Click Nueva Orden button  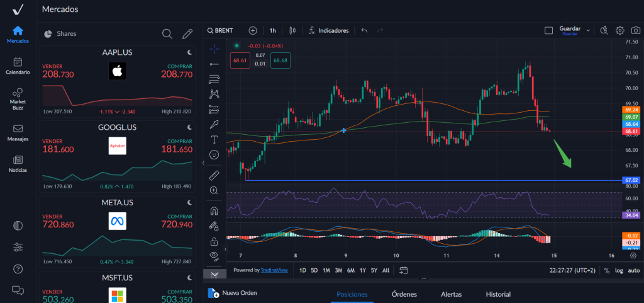pos(233,293)
